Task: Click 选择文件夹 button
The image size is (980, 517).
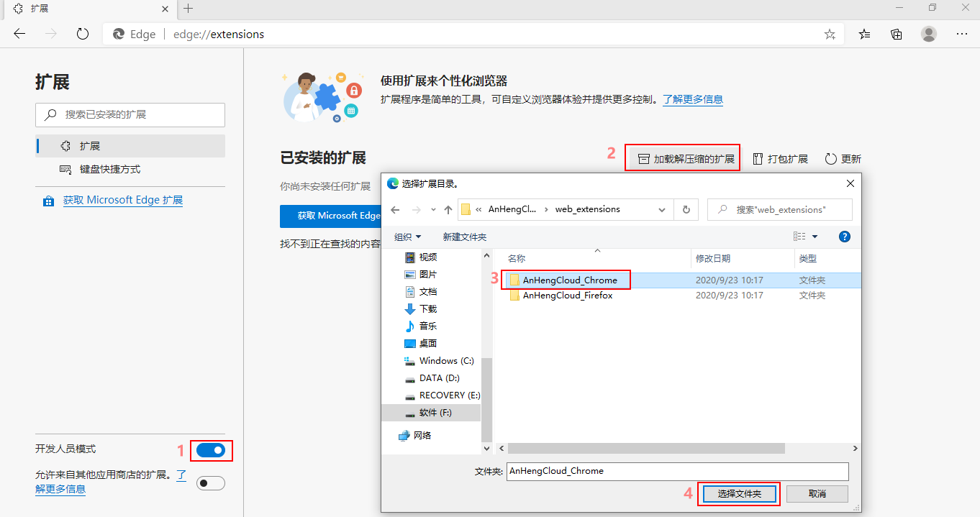Action: pyautogui.click(x=739, y=494)
